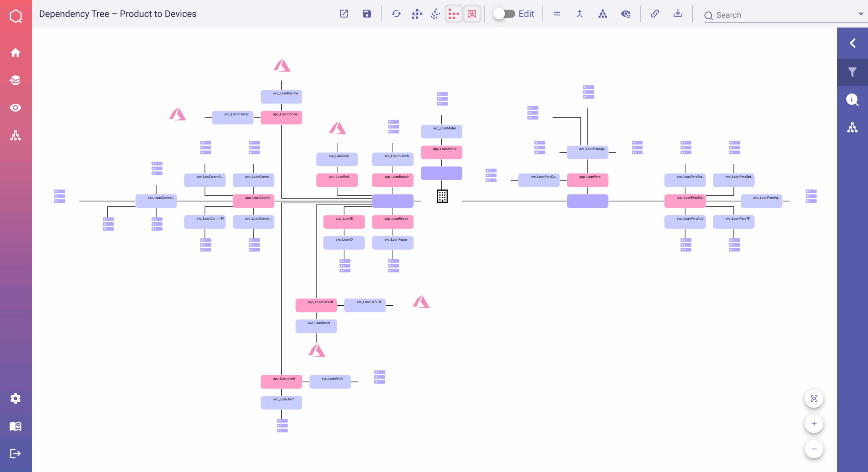This screenshot has width=868, height=472.
Task: Select the network graph layout icon
Action: pyautogui.click(x=435, y=14)
